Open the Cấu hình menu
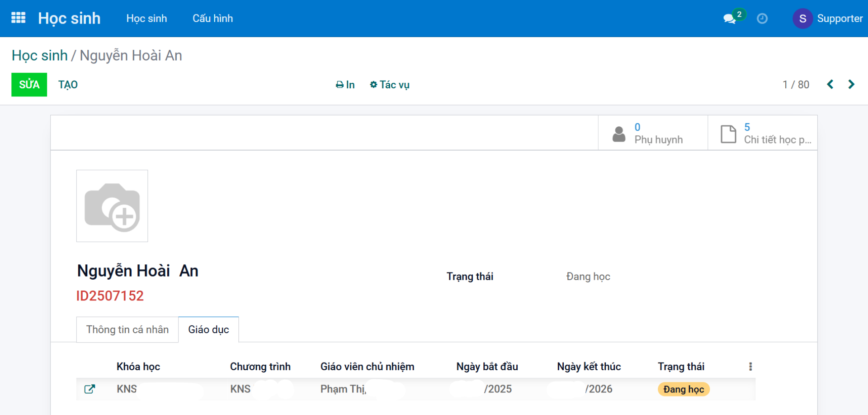Viewport: 868px width, 415px height. point(212,19)
